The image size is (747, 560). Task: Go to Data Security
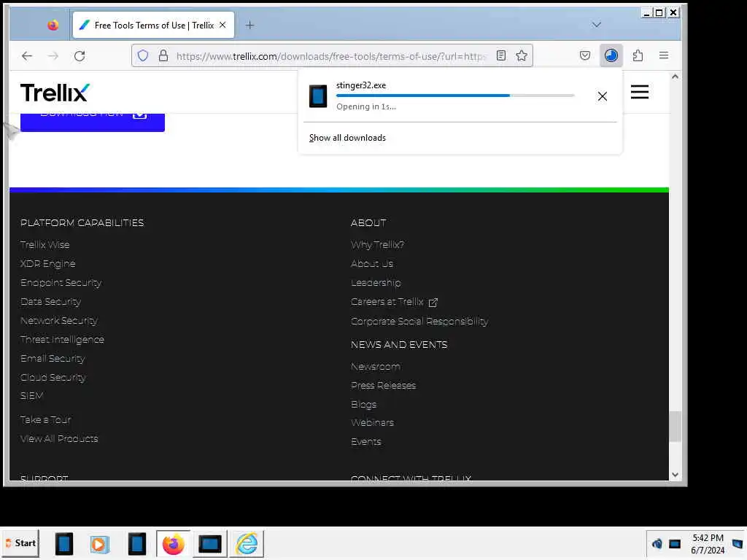(50, 302)
